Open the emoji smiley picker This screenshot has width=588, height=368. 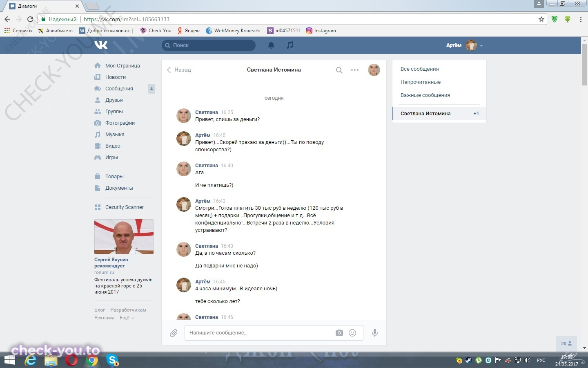(352, 333)
